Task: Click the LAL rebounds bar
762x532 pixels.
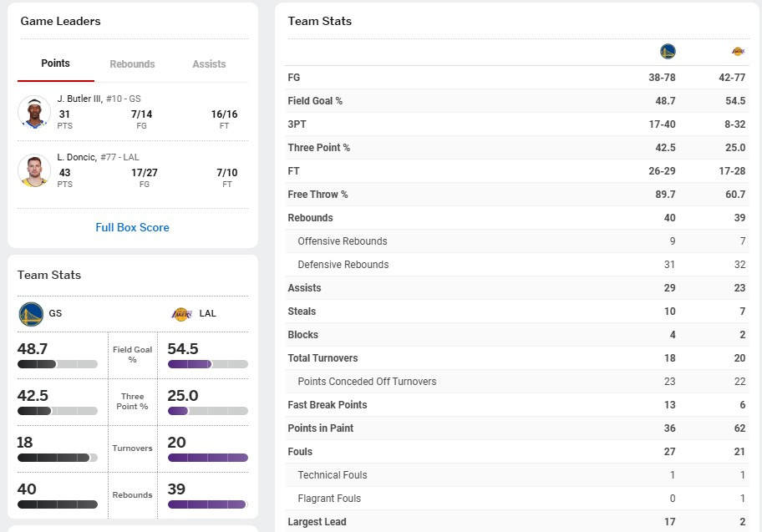Action: pyautogui.click(x=208, y=504)
